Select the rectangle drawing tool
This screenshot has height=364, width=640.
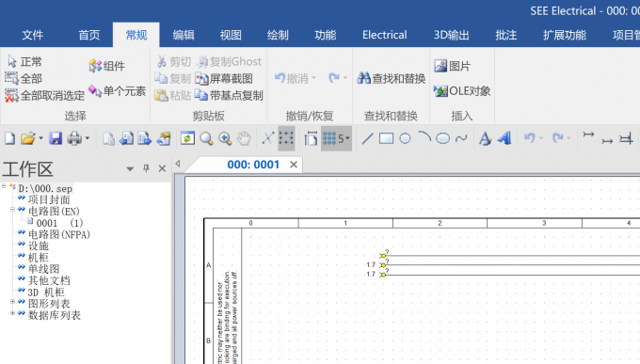386,139
